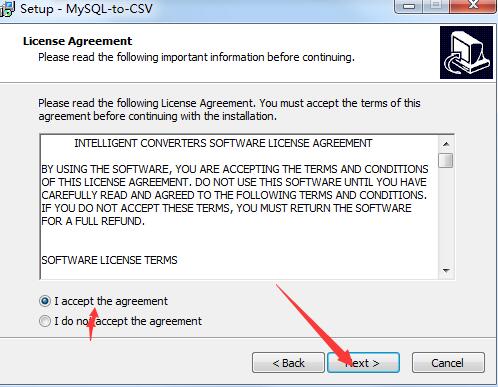This screenshot has width=498, height=387.
Task: Return to the previous page with Back
Action: 288,363
